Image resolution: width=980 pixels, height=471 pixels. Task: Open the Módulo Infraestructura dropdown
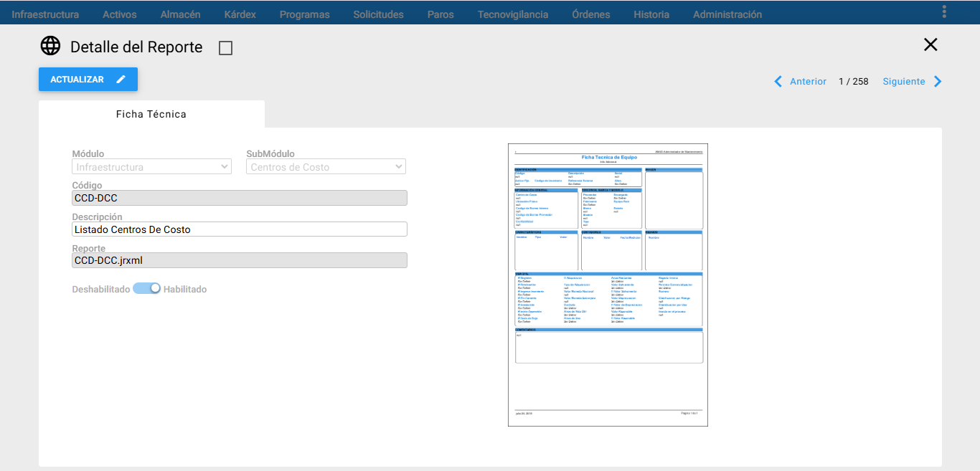coord(151,166)
